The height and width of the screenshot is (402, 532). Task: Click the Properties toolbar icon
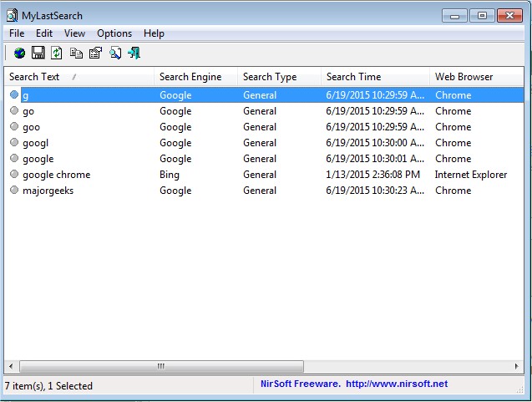pyautogui.click(x=95, y=53)
